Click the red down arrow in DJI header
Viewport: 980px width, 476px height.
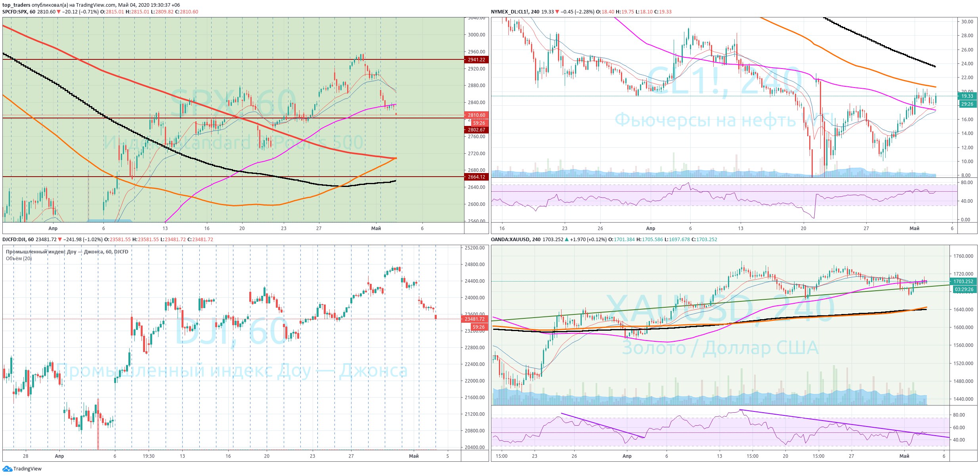pyautogui.click(x=60, y=240)
